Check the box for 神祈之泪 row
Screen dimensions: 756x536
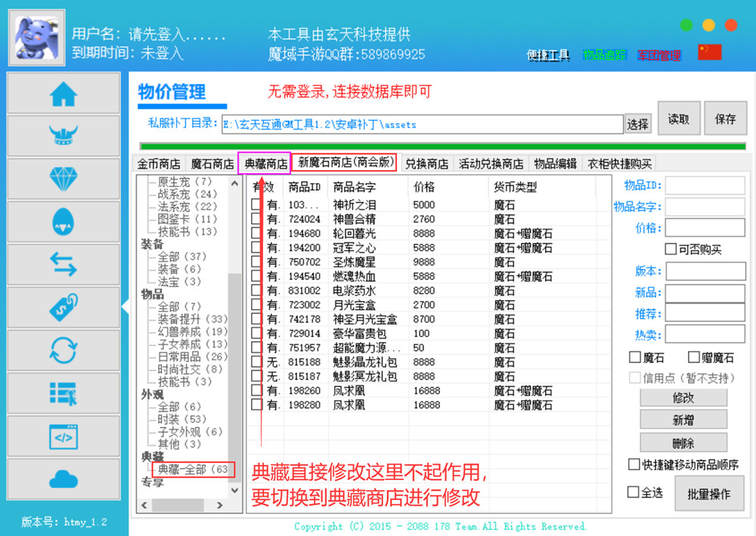[x=257, y=205]
